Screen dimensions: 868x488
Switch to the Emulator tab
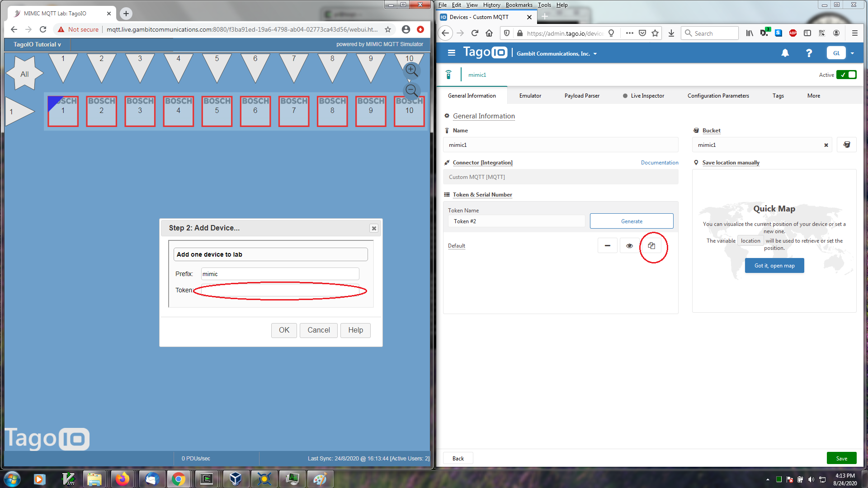[530, 96]
